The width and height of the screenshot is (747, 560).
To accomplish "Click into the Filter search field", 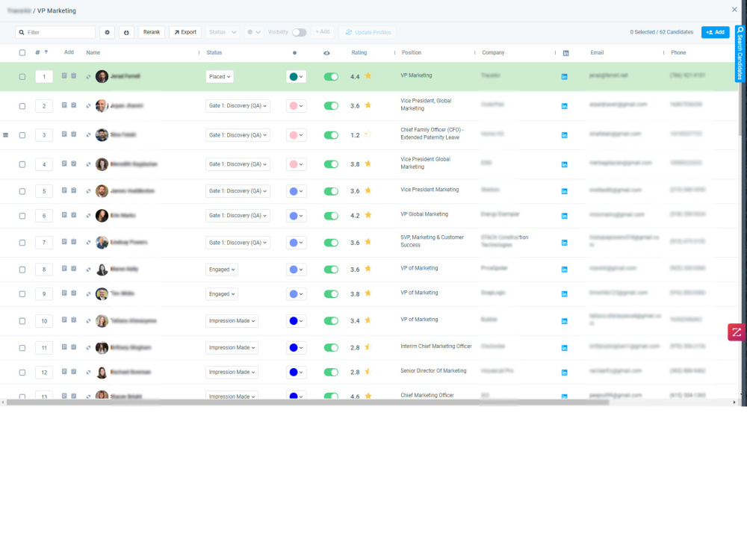I will coord(55,32).
